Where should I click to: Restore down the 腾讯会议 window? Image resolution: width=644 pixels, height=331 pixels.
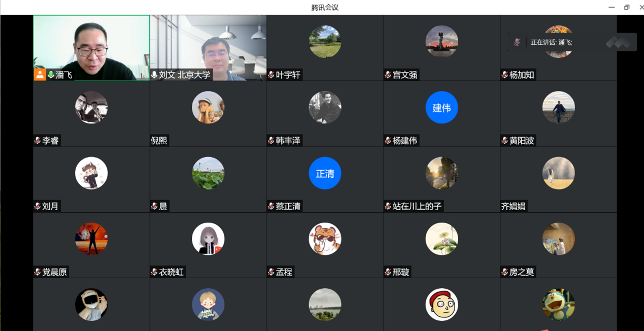pos(627,7)
